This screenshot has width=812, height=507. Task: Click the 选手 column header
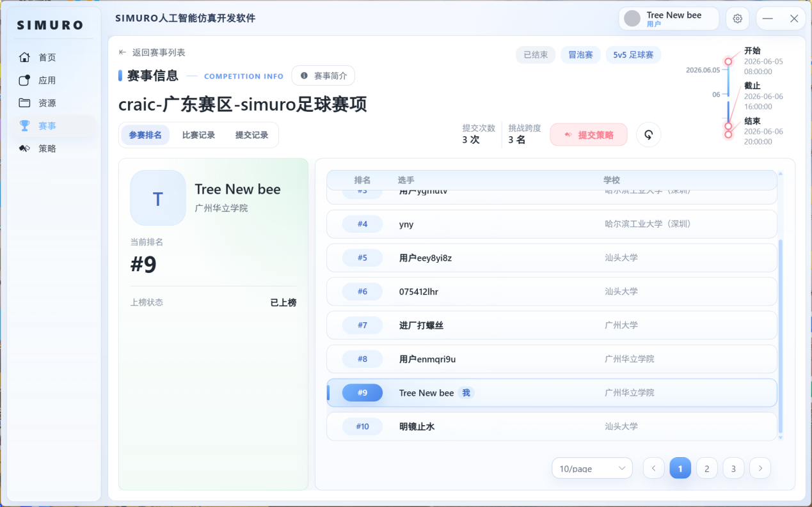point(406,180)
